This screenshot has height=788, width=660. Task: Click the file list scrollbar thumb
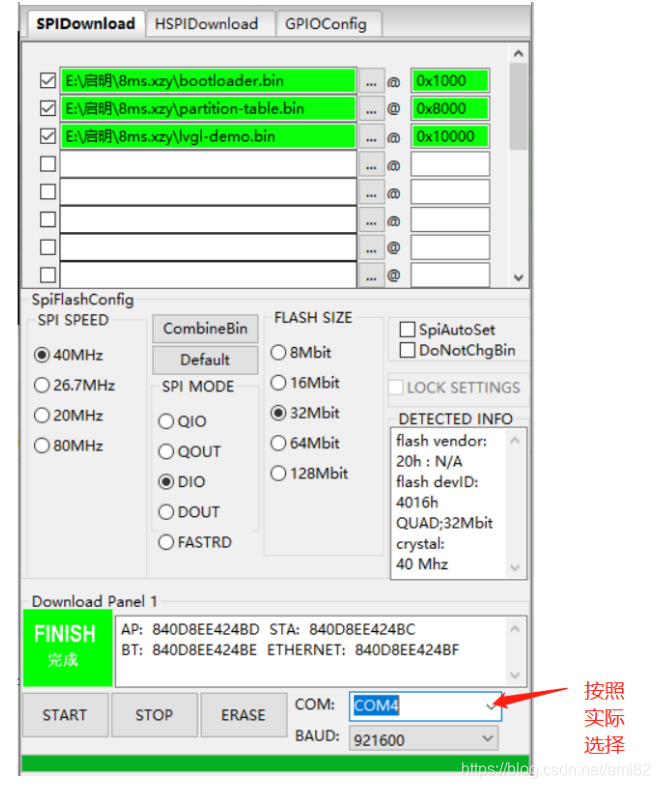tap(518, 107)
